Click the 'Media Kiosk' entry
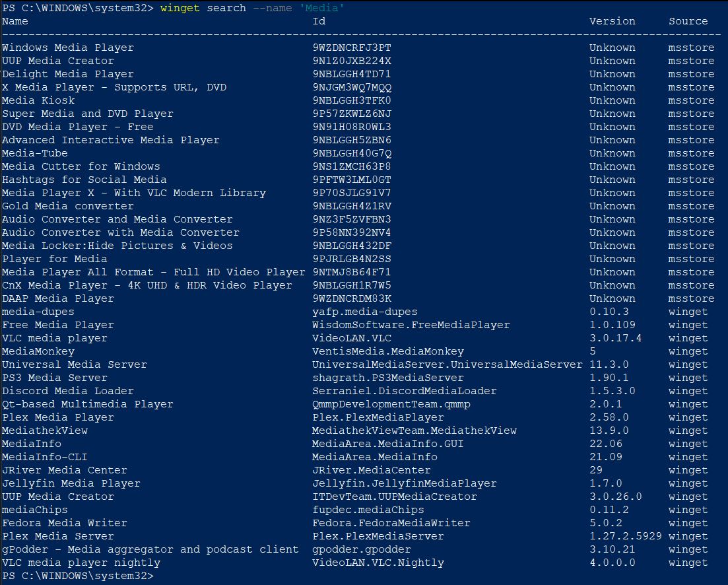Viewport: 728px width, 585px height. coord(38,100)
